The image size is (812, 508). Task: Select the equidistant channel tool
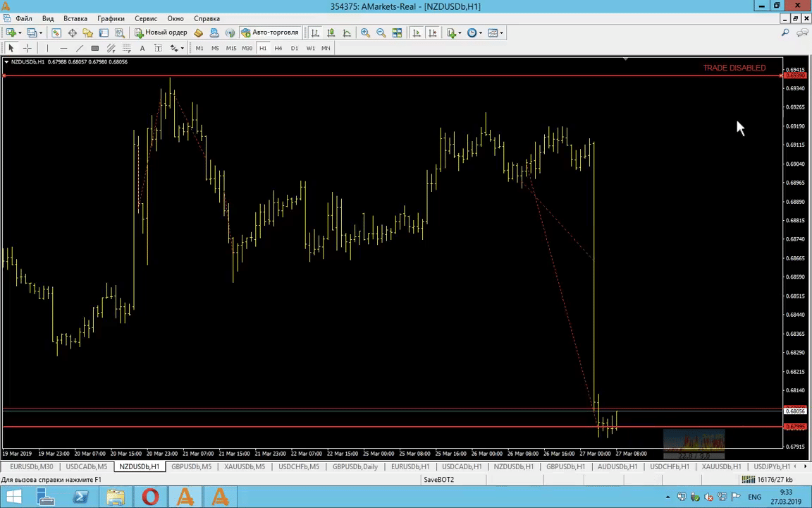111,48
